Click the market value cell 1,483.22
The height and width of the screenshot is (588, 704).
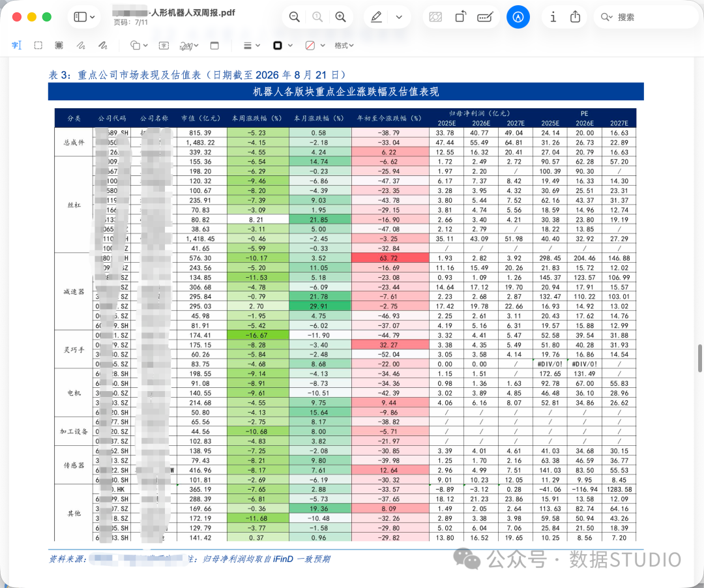200,142
